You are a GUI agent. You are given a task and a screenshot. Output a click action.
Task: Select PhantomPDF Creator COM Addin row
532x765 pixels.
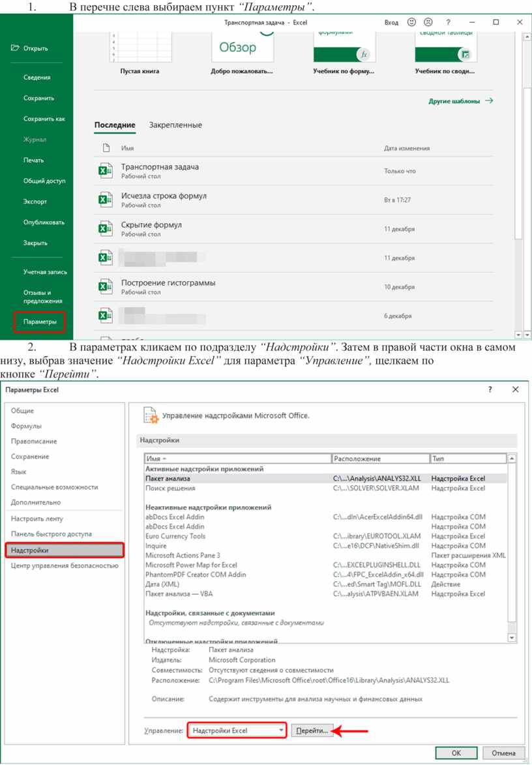(326, 574)
